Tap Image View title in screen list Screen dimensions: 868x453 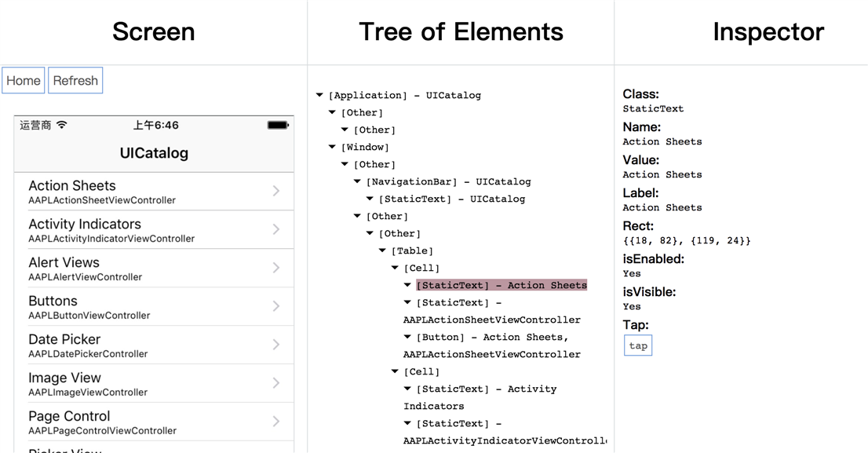[65, 378]
